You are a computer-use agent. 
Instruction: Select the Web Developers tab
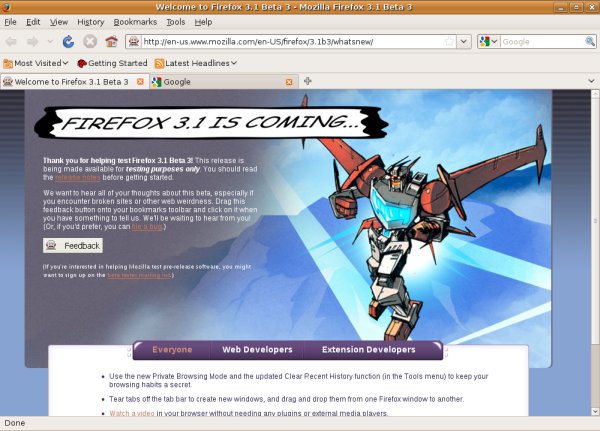(x=257, y=349)
